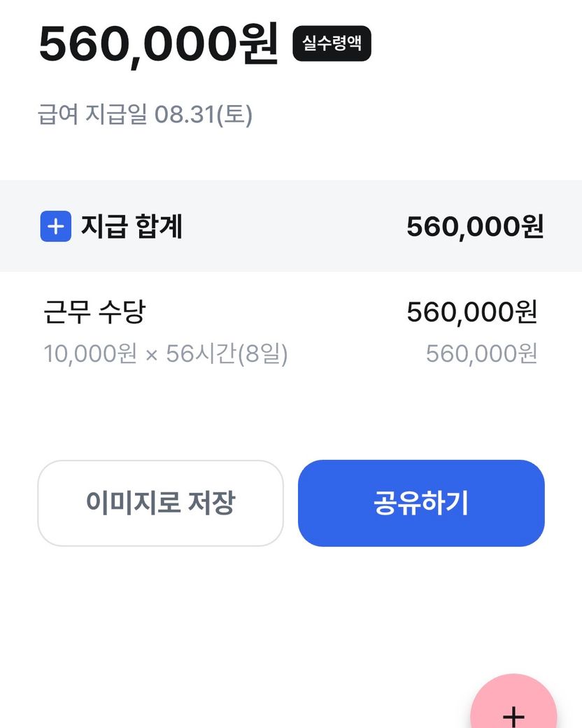
Task: Tap the black 실수령액 badge
Action: point(332,43)
